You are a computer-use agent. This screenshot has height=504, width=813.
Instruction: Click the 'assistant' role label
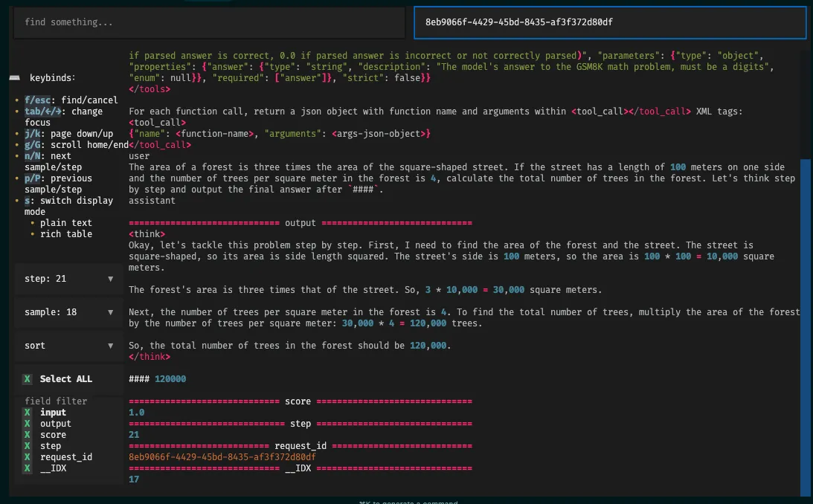152,201
